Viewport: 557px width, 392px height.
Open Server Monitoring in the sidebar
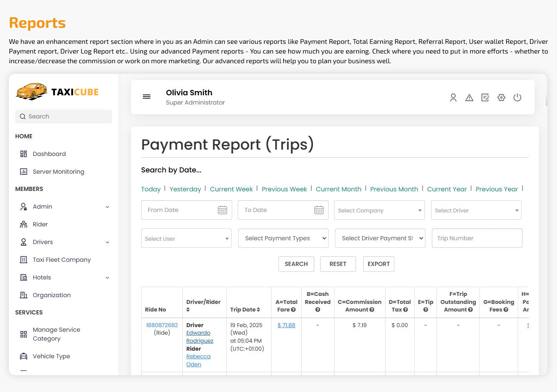pos(58,172)
